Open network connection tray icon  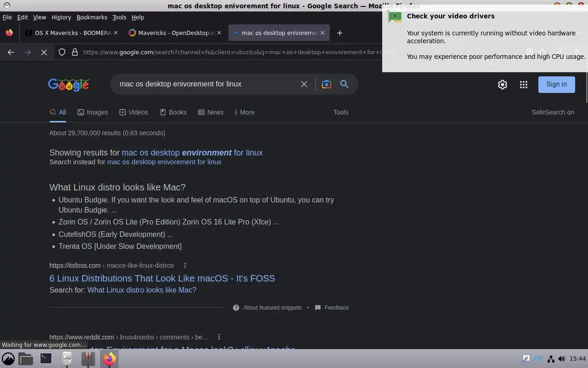[550, 359]
